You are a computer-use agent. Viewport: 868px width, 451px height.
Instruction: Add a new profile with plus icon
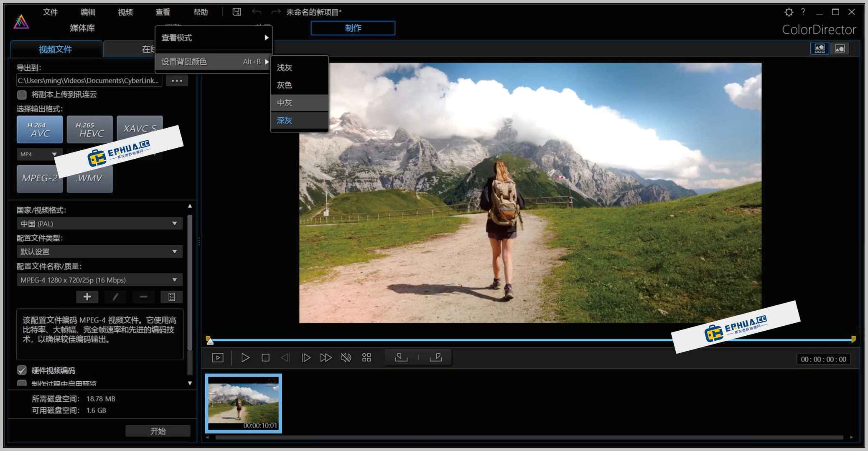pos(87,297)
